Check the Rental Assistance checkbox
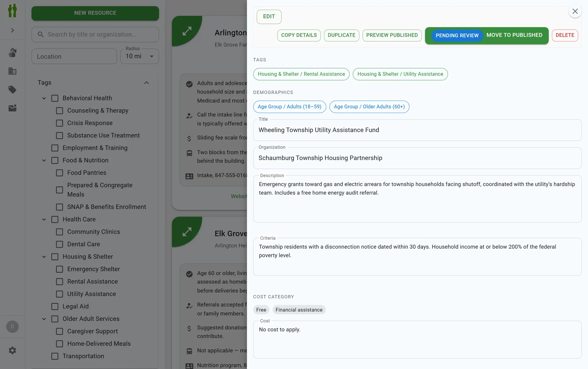This screenshot has width=588, height=369. [x=59, y=281]
